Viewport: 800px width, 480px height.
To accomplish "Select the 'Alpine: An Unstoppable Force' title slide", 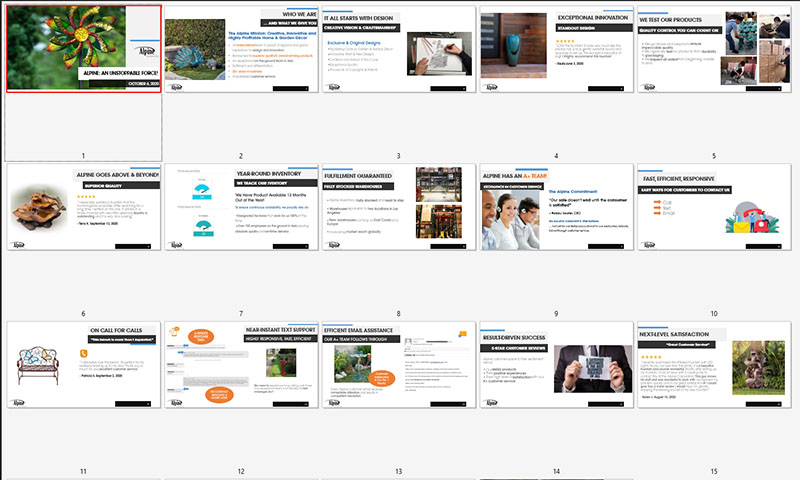I will [x=83, y=48].
